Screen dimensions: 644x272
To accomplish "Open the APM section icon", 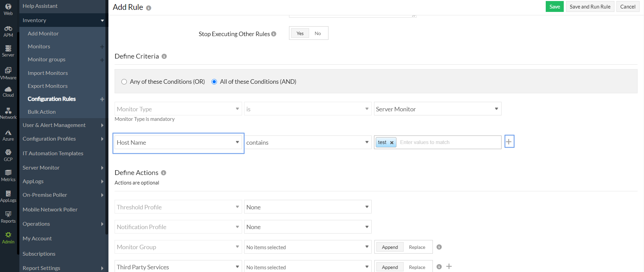I will click(x=8, y=31).
